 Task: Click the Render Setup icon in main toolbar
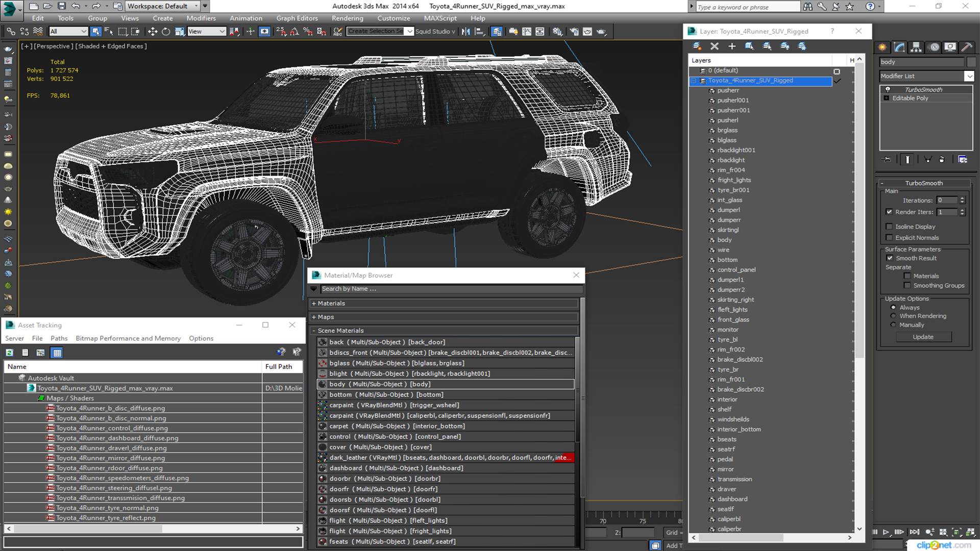coord(574,32)
